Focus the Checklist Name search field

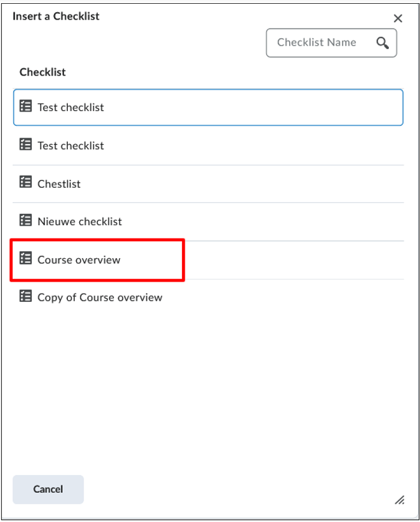click(317, 43)
